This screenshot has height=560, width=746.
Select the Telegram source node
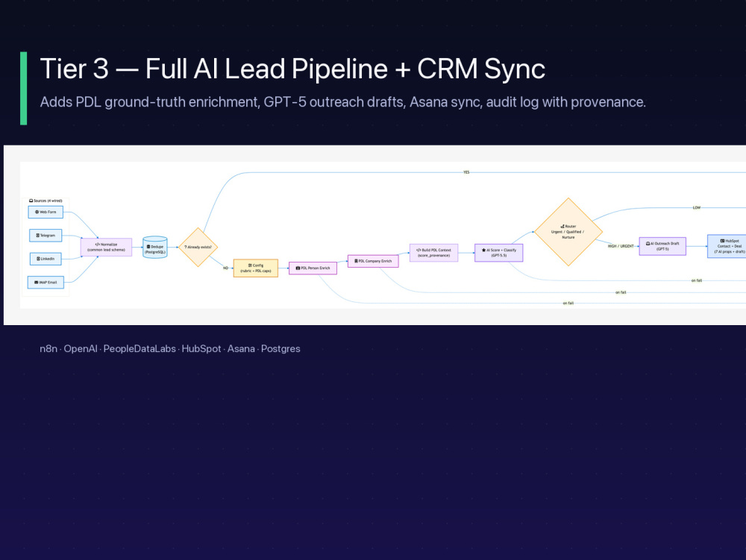pos(46,236)
